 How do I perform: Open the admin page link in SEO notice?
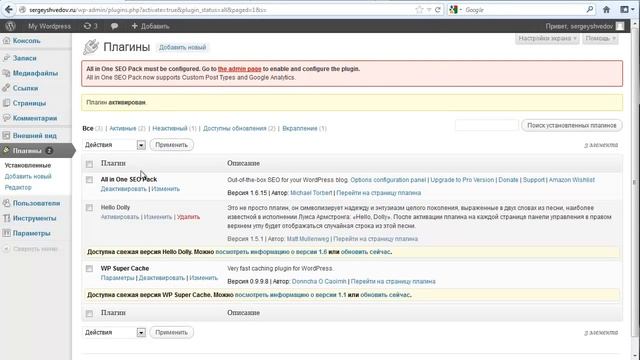point(240,69)
